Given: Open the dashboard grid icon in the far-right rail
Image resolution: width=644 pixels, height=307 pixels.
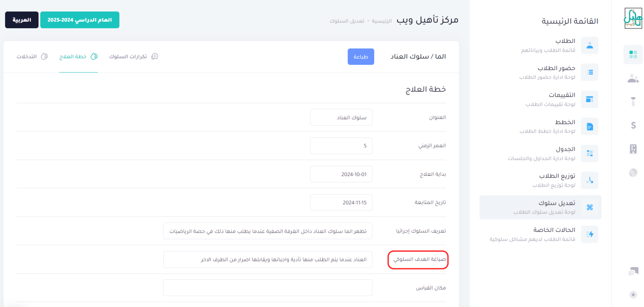Looking at the screenshot, I should pos(633,54).
